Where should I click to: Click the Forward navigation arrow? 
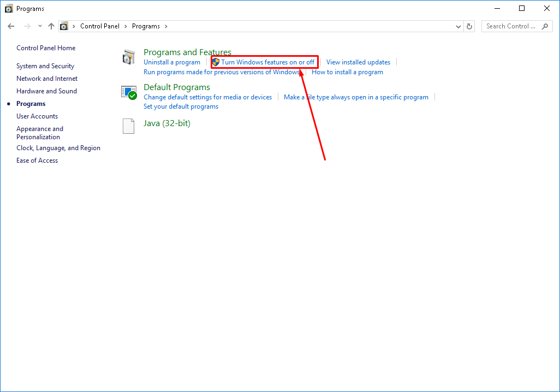click(27, 26)
